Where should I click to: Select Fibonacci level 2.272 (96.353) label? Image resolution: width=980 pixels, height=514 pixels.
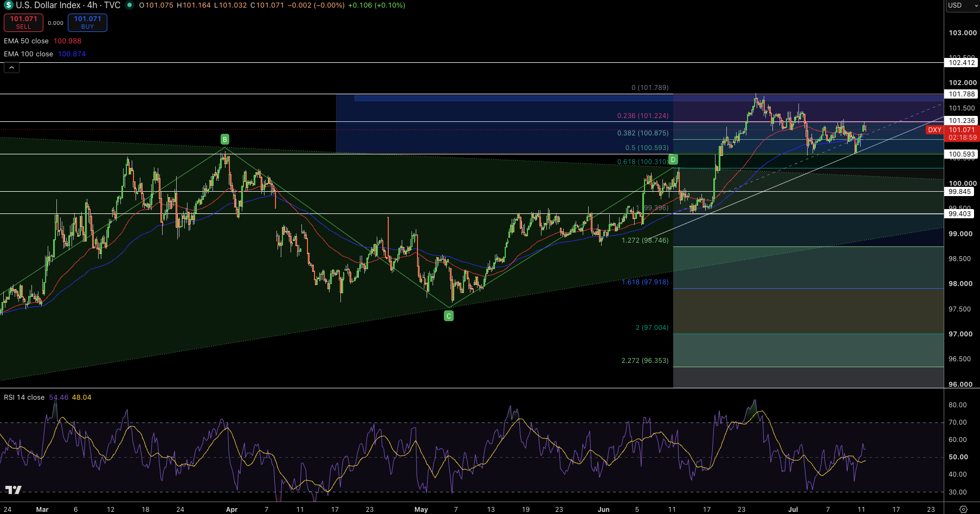point(645,361)
